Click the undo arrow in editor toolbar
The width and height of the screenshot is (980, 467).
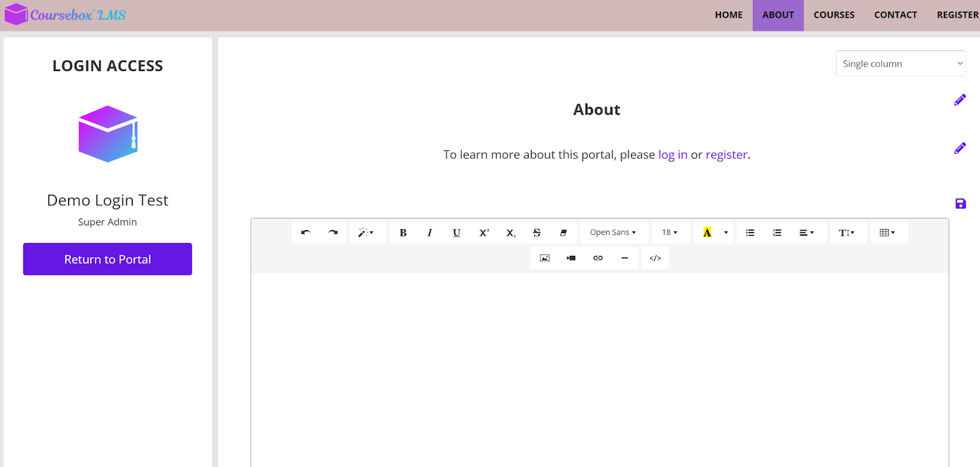pos(306,233)
